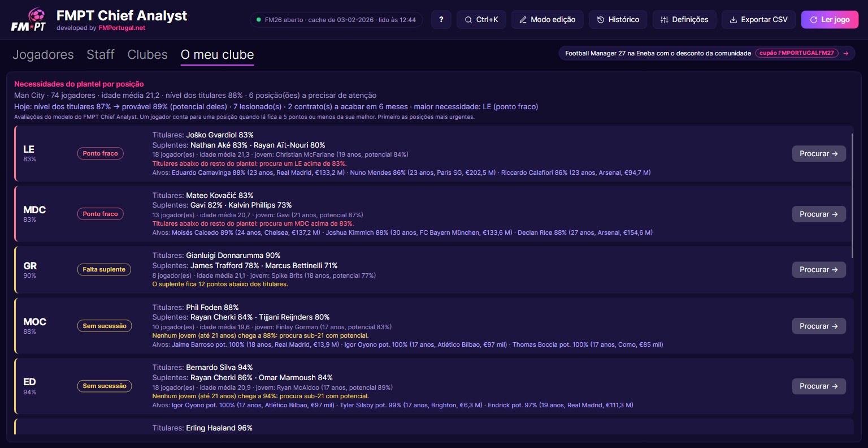The image size is (868, 448).
Task: Select target Riccardo Calafiori 86%
Action: [x=576, y=173]
